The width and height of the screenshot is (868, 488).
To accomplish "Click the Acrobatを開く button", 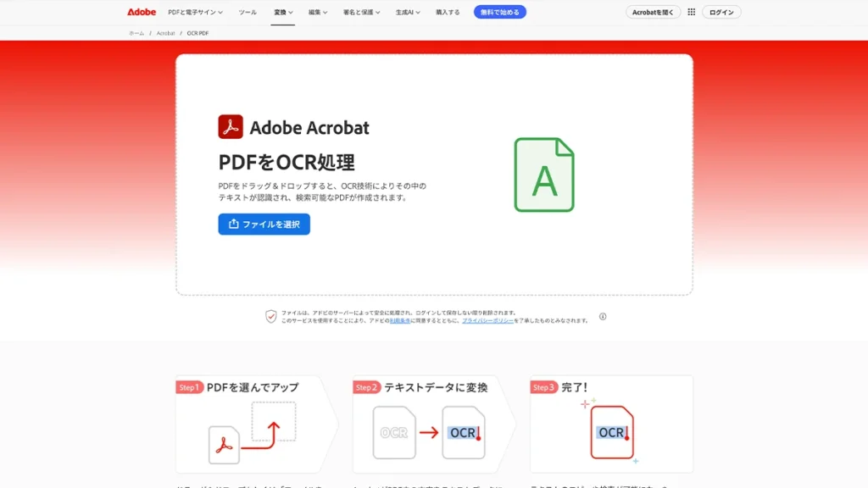I will pos(654,12).
